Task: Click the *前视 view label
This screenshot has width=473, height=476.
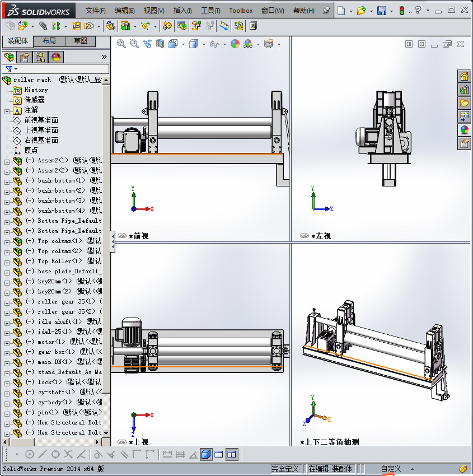Action: (x=139, y=236)
